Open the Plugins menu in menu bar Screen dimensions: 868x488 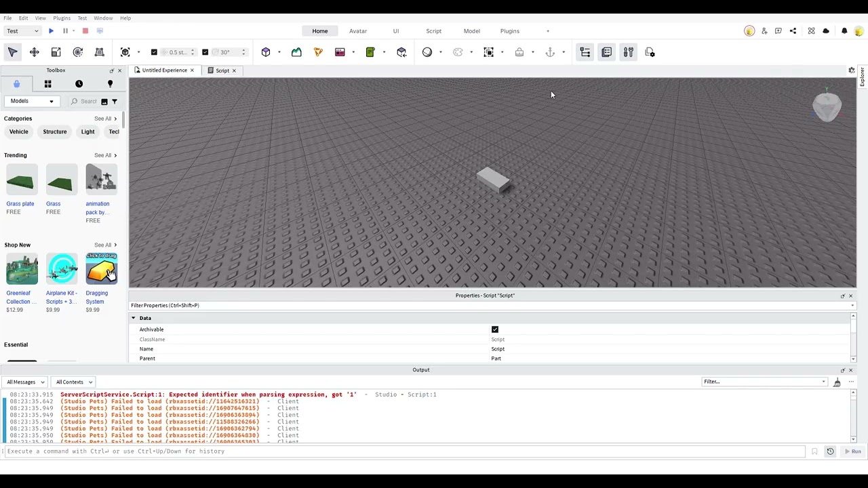[62, 18]
